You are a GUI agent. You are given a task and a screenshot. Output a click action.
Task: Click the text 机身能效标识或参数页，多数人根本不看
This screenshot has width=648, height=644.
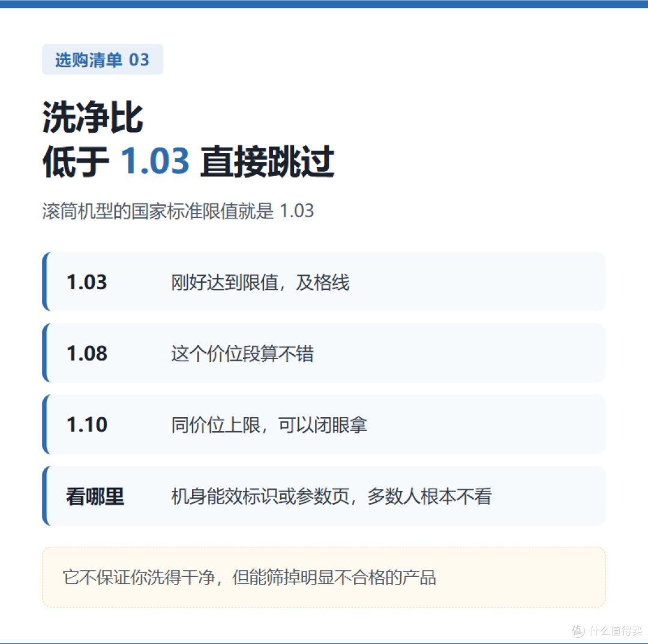tap(331, 496)
